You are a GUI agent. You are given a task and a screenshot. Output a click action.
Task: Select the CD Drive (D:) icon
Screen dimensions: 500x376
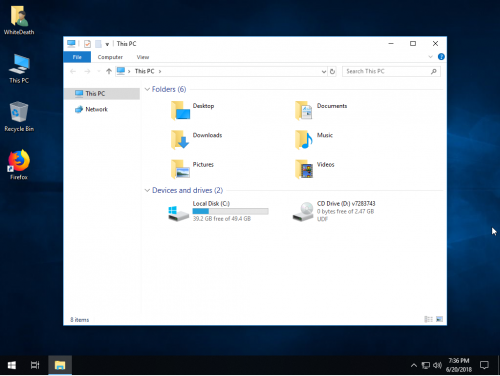pos(303,211)
